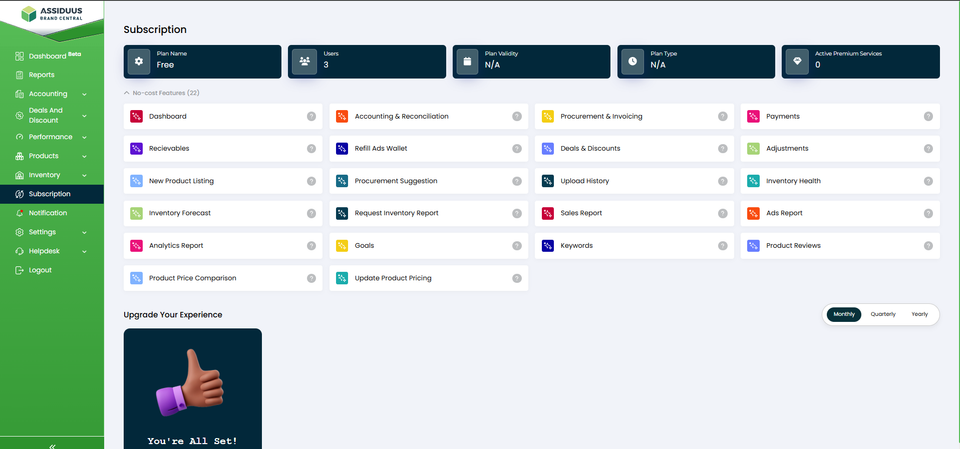The height and width of the screenshot is (449, 960).
Task: Click help icon on Procurement & Invoicing card
Action: (722, 116)
